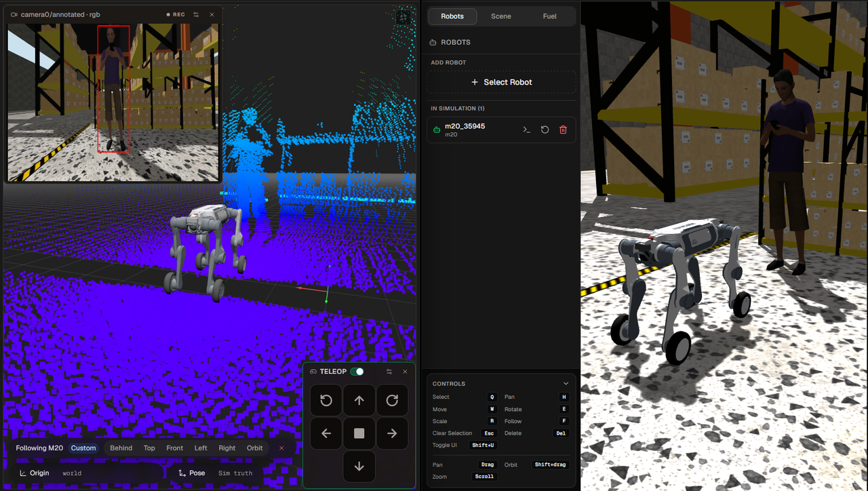Click the W key badge for Move
This screenshot has height=491, width=868.
[x=492, y=409]
